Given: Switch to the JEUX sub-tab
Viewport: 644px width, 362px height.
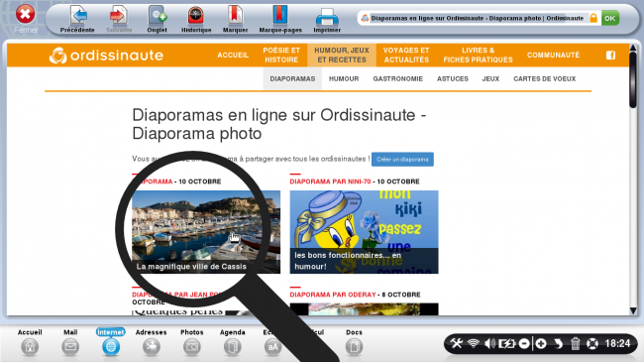Looking at the screenshot, I should [x=490, y=78].
